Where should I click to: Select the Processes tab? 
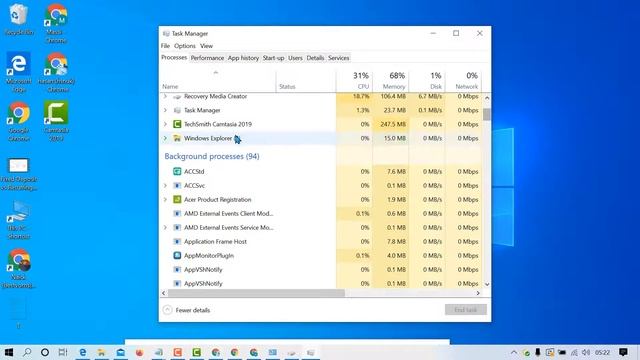coord(174,58)
